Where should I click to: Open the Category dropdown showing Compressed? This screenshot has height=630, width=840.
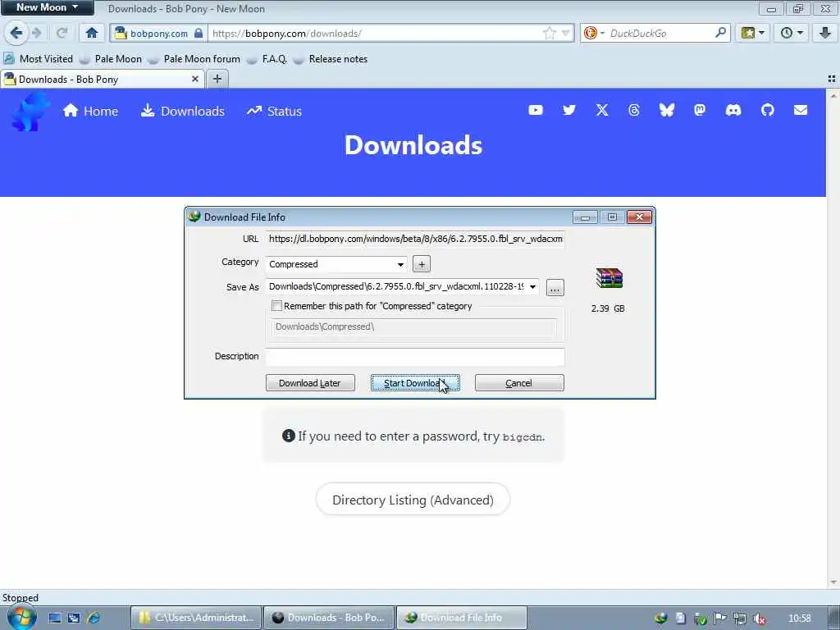[x=336, y=264]
